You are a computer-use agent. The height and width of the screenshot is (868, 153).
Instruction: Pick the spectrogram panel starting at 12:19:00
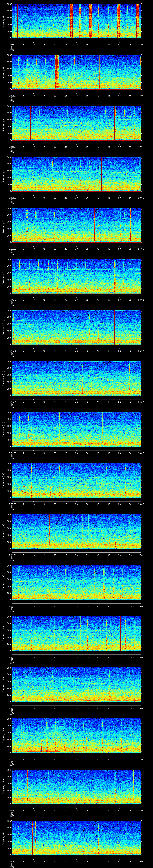(x=77, y=174)
